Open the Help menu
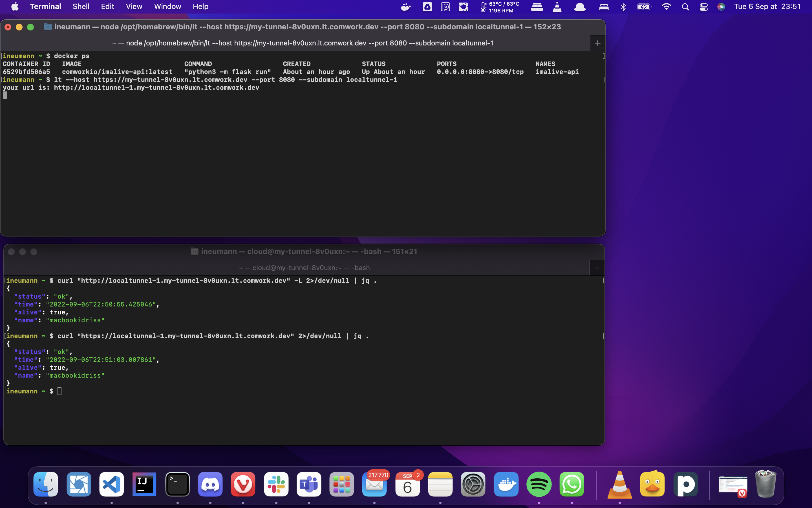The height and width of the screenshot is (508, 812). (200, 6)
